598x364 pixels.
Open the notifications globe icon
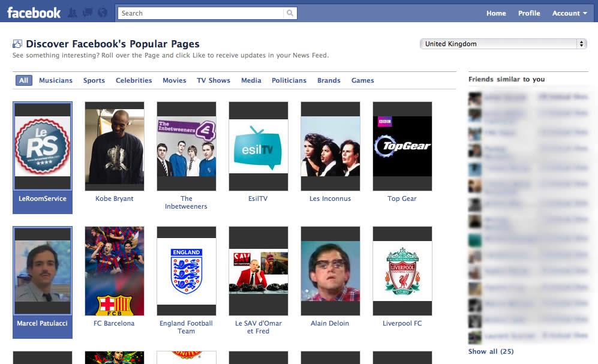[102, 13]
